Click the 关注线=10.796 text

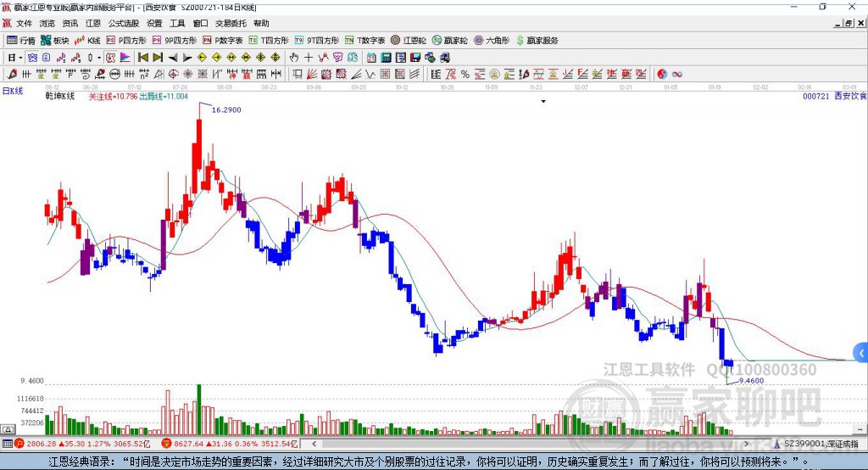click(x=113, y=97)
